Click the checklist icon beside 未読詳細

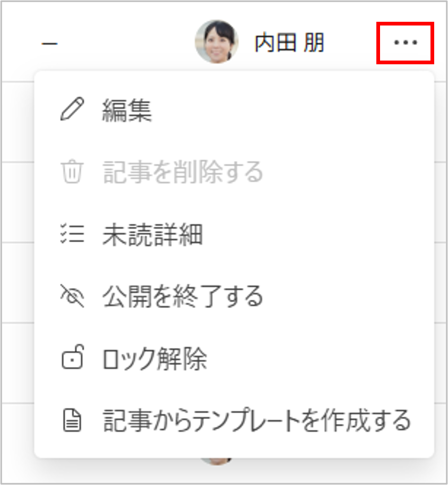tap(72, 234)
